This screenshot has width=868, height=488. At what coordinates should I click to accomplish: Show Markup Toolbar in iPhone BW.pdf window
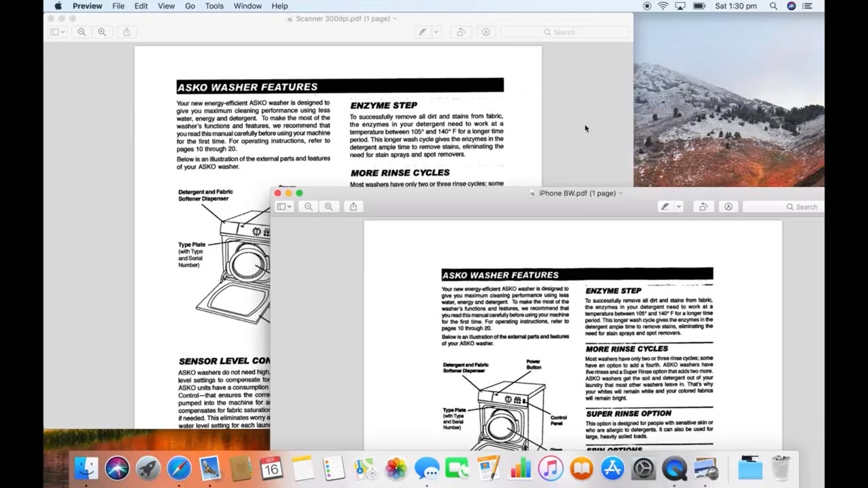coord(728,207)
